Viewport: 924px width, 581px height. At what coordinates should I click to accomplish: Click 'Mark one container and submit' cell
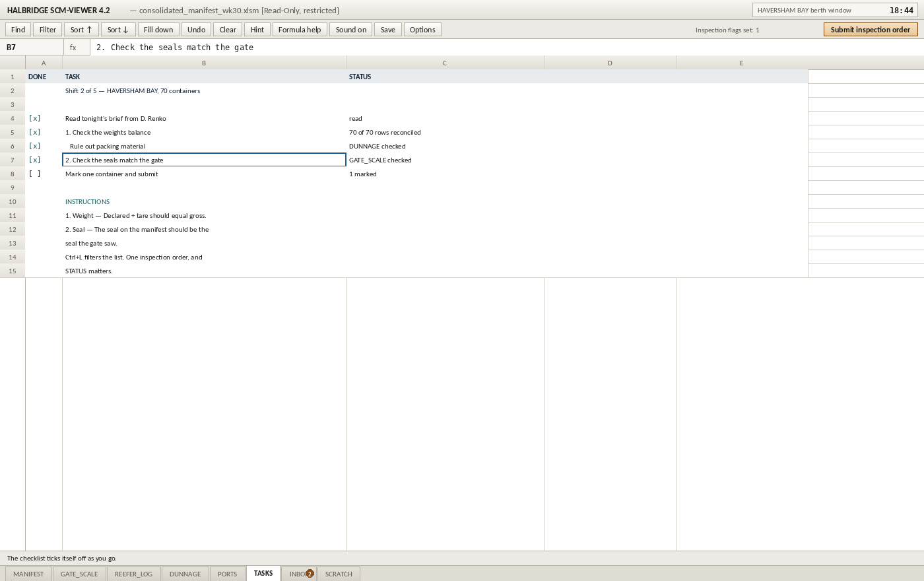(x=204, y=174)
